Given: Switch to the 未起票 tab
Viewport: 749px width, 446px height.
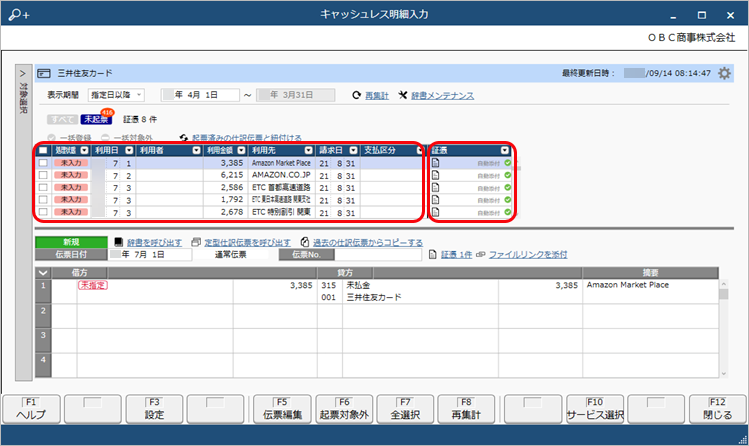Looking at the screenshot, I should click(x=96, y=119).
